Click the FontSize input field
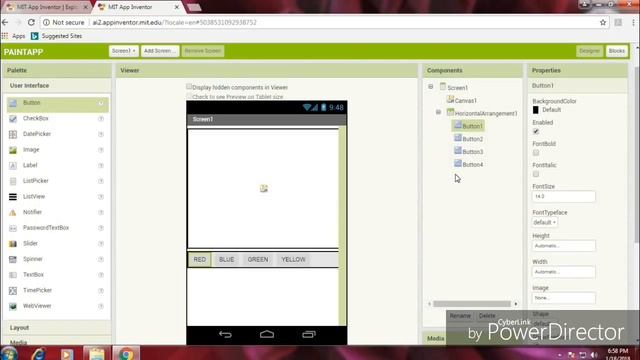The width and height of the screenshot is (640, 360). tap(563, 197)
